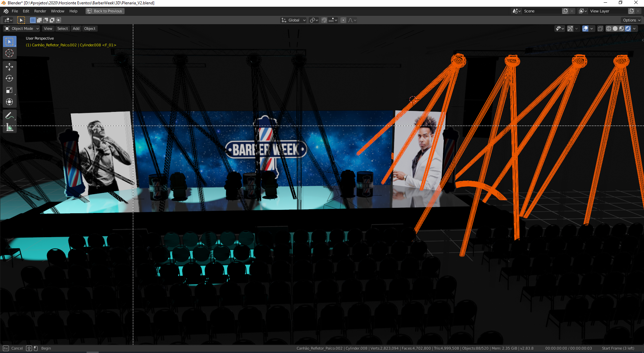Toggle proportional editing
The image size is (644, 353).
(x=343, y=20)
